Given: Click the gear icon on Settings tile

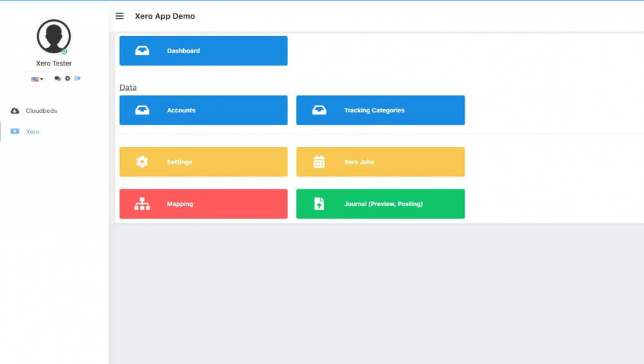Looking at the screenshot, I should pos(142,162).
